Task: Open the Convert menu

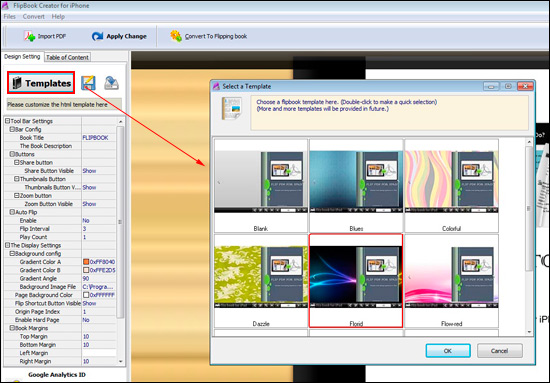Action: point(34,16)
